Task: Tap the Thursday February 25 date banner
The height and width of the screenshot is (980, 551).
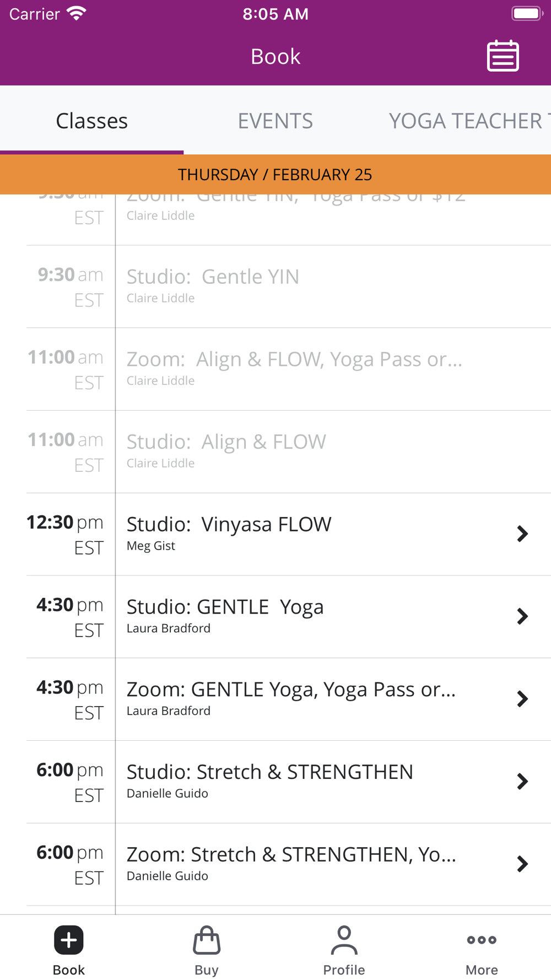Action: point(275,174)
